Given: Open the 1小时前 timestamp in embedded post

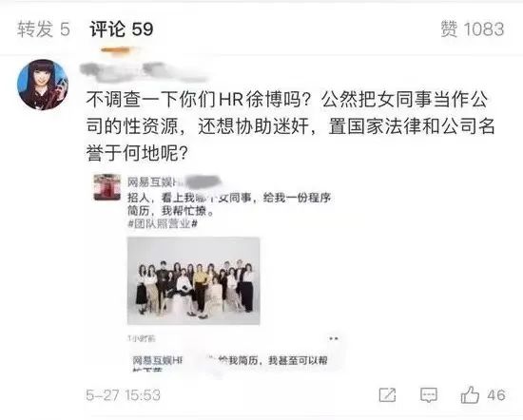Looking at the screenshot, I should (142, 338).
